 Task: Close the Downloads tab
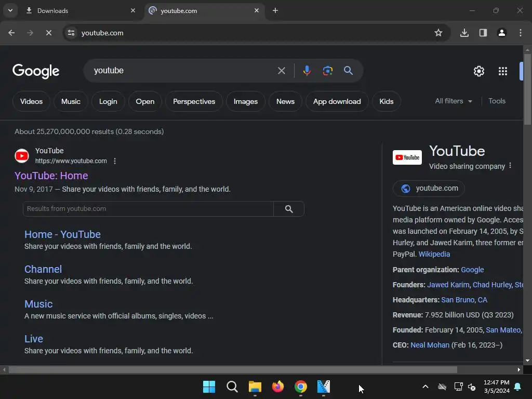(132, 10)
